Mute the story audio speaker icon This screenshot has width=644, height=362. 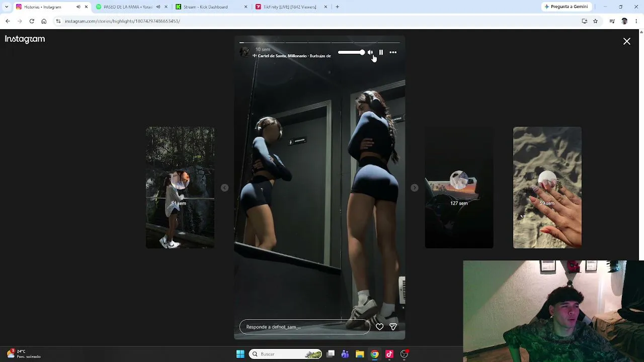(x=370, y=52)
